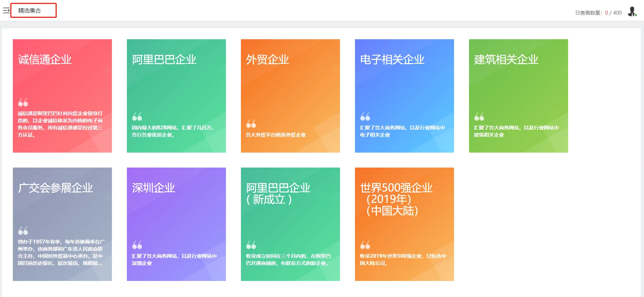Click description starting 国内最大的B2B网站

(173, 131)
